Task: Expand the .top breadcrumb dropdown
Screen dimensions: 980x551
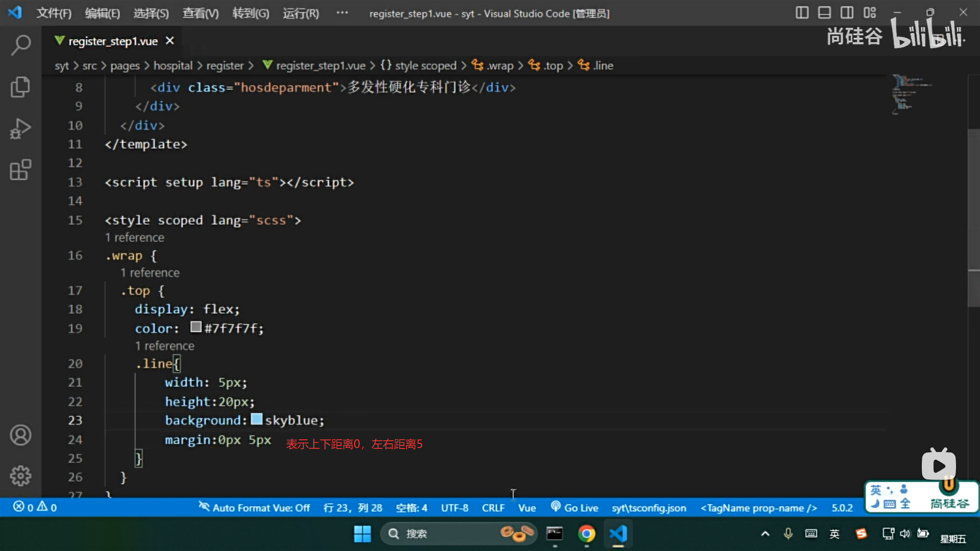Action: click(x=547, y=65)
